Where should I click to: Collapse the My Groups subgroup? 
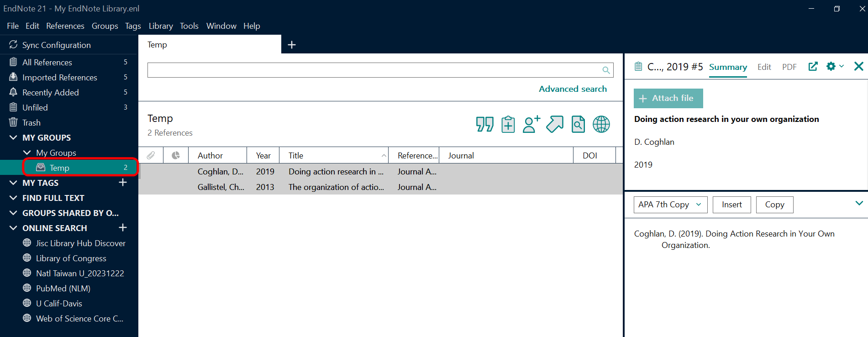[27, 153]
